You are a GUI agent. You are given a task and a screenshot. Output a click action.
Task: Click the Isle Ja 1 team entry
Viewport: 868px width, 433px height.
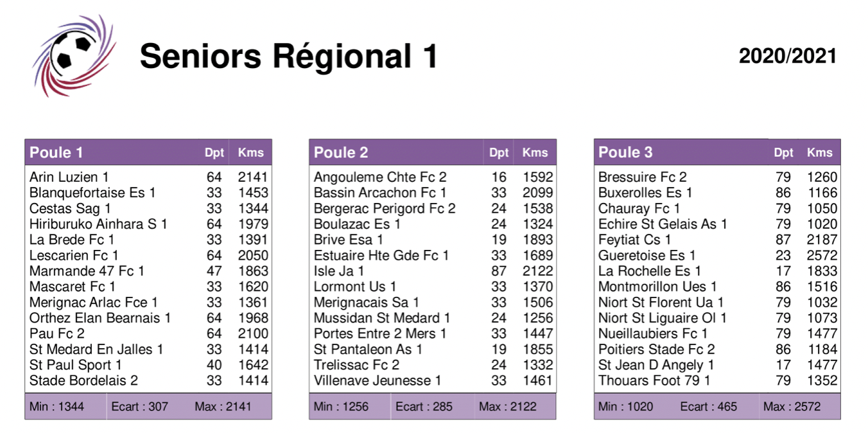(339, 271)
